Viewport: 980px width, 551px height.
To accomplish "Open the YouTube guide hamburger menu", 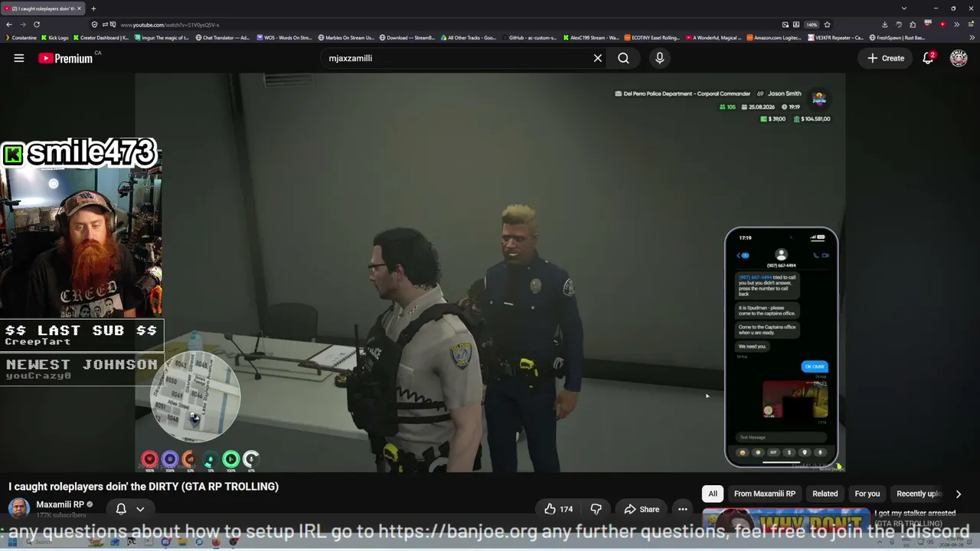I will click(19, 58).
